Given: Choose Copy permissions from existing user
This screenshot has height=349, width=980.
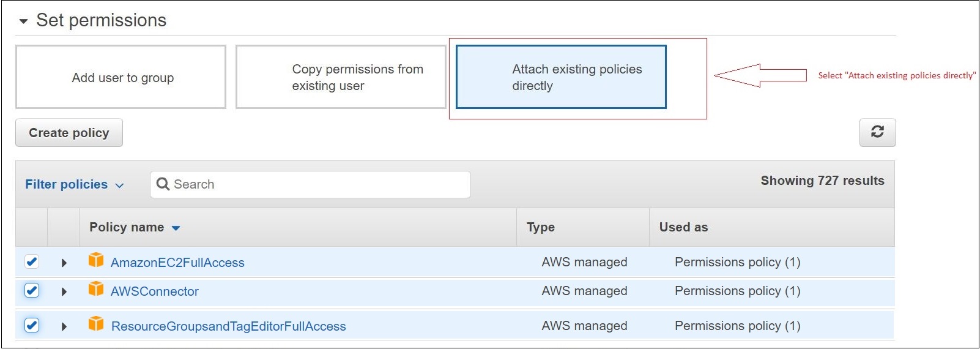Looking at the screenshot, I should [x=341, y=77].
